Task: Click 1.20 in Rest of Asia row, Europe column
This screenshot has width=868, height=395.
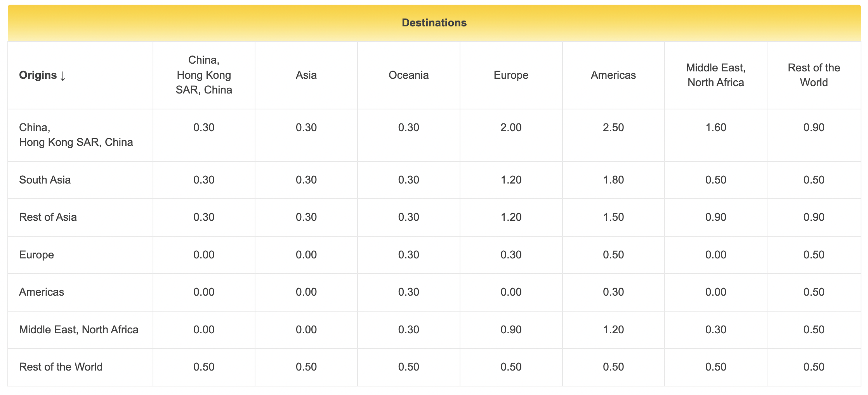Action: coord(511,217)
